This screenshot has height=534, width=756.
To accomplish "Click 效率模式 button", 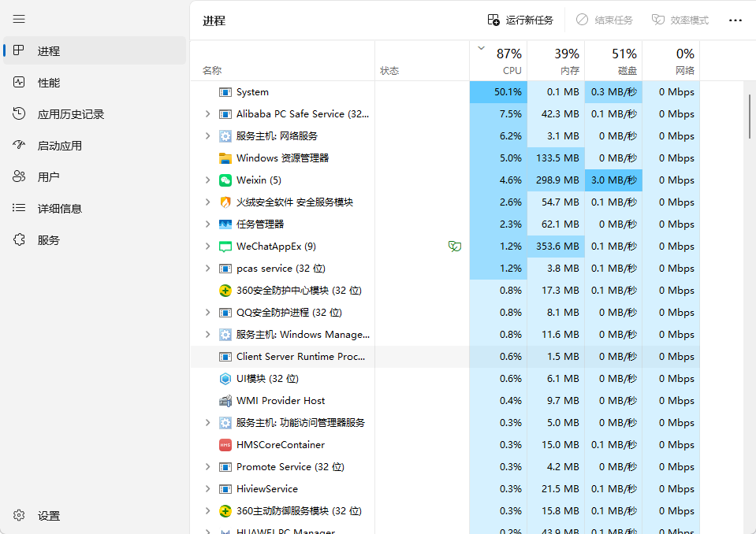I will point(680,20).
